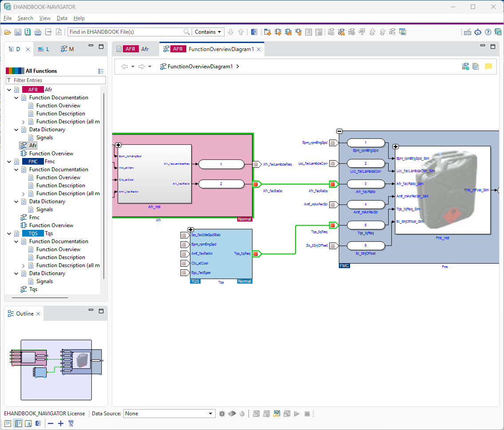The image size is (504, 430).
Task: Navigate back with the left arrow
Action: point(125,67)
